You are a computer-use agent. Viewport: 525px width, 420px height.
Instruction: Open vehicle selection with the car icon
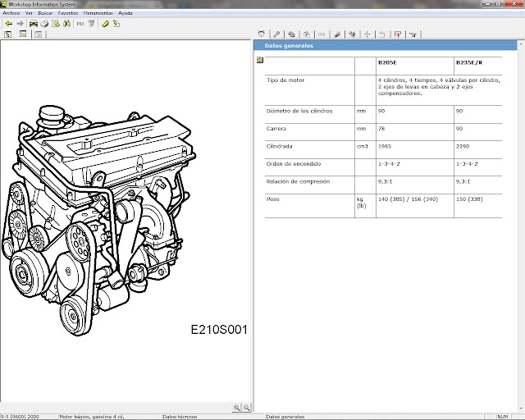point(33,24)
